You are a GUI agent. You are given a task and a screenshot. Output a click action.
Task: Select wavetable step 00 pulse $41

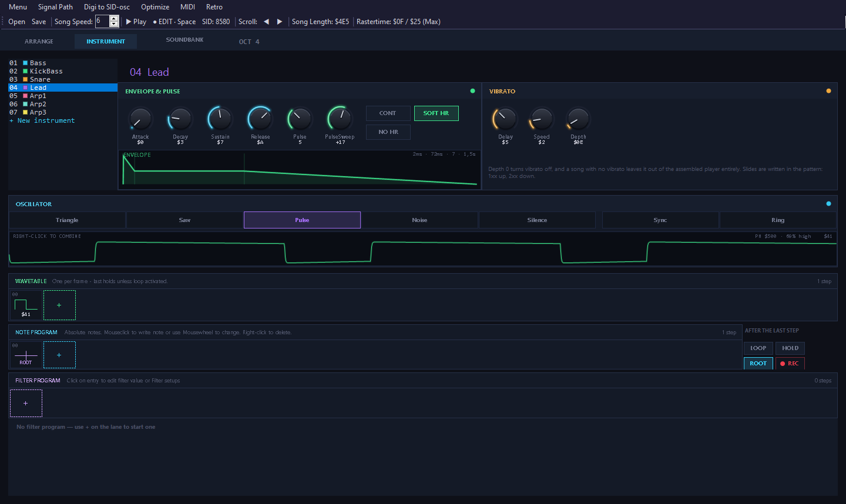[x=26, y=305]
